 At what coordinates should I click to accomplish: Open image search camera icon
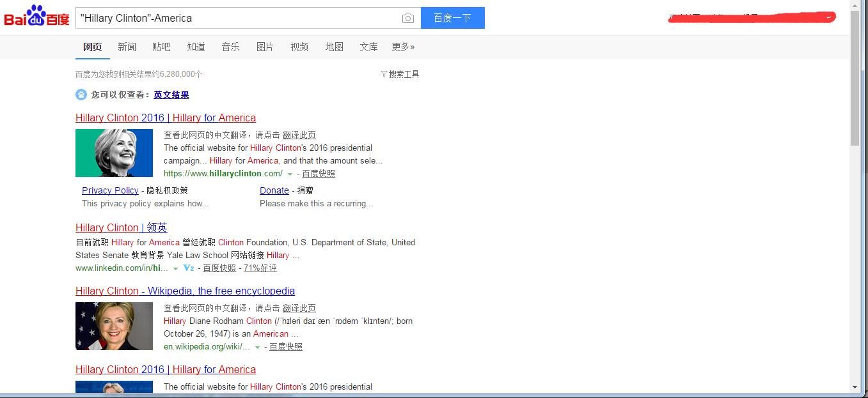coord(407,18)
